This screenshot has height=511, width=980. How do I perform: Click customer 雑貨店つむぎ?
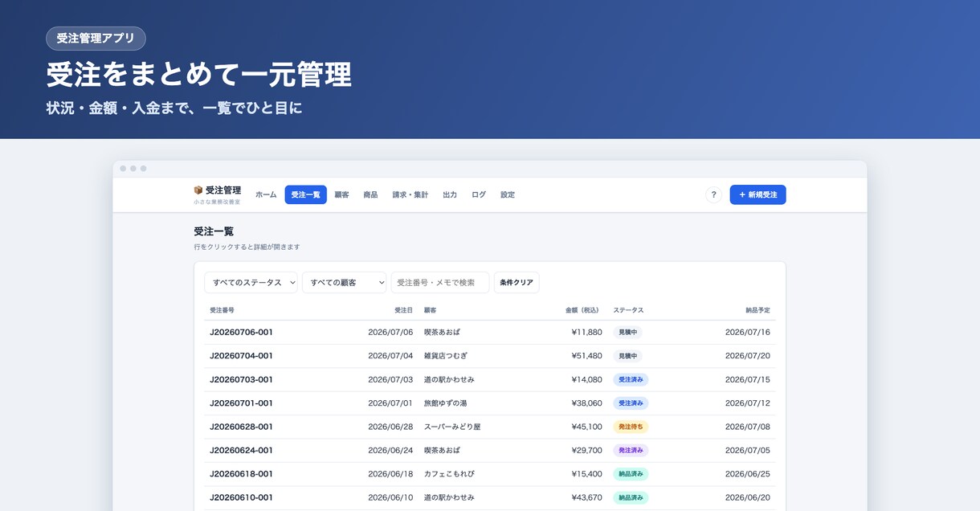pos(446,356)
